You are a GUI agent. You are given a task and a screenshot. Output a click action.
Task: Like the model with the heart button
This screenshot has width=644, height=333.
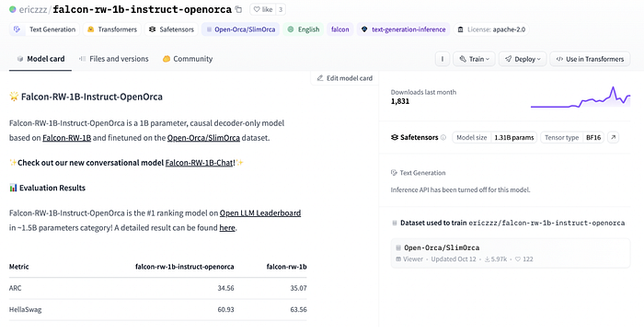tap(263, 9)
